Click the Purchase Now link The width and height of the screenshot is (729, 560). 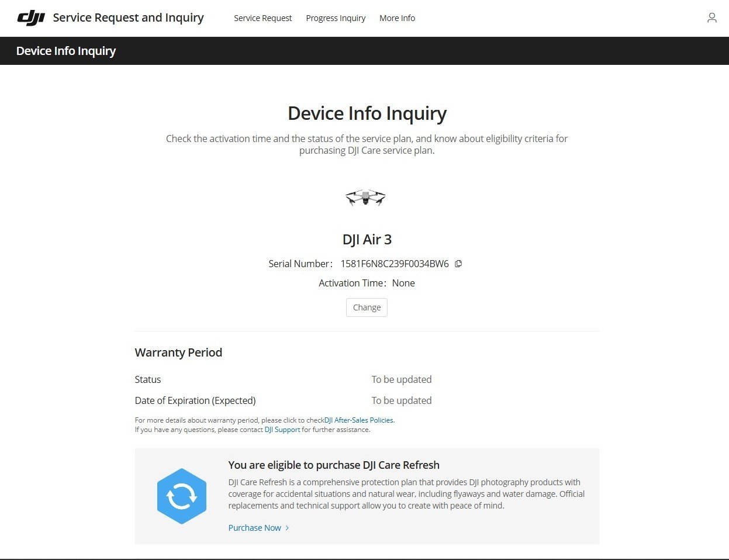coord(255,528)
